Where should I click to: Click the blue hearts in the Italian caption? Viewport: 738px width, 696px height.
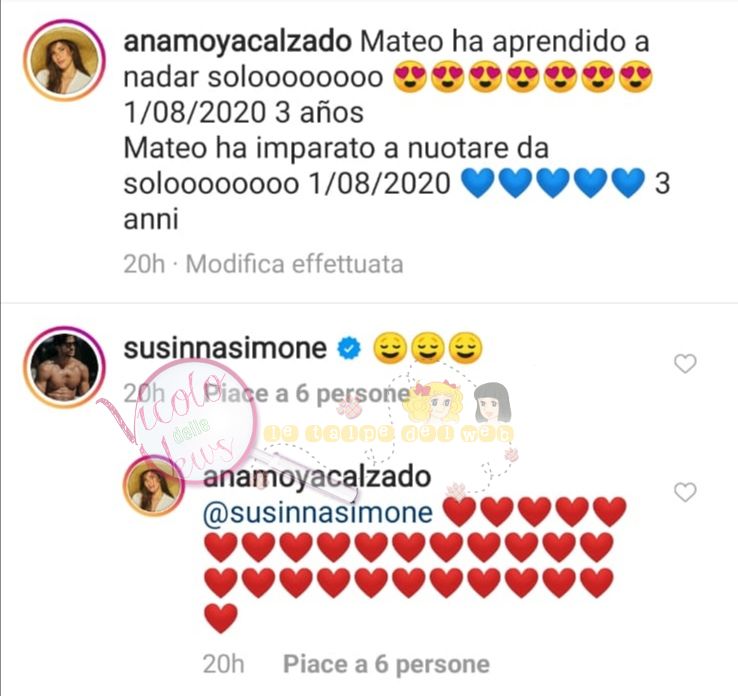point(553,183)
